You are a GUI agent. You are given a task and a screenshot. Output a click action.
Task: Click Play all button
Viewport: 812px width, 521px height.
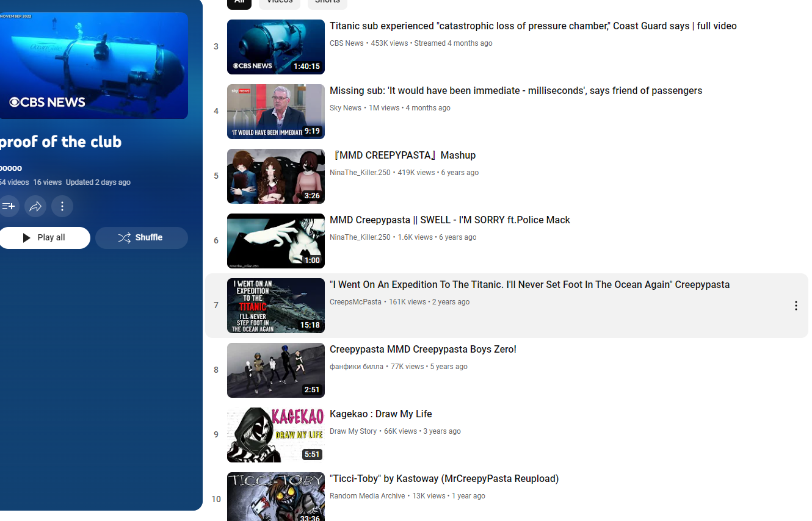[x=44, y=238]
